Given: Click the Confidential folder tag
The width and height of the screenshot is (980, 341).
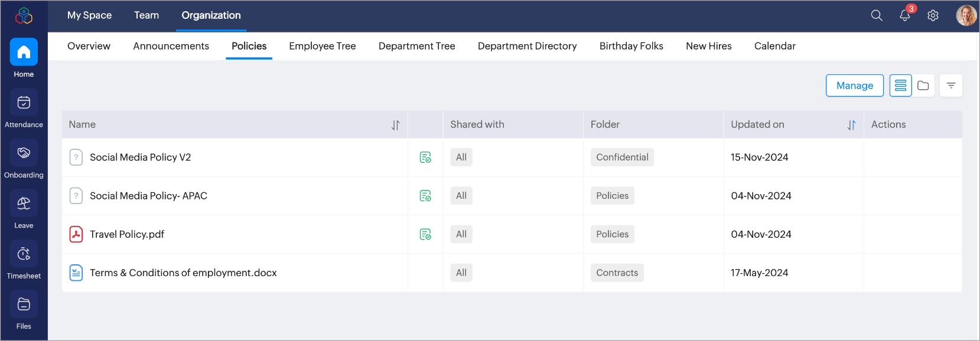Looking at the screenshot, I should (x=622, y=157).
